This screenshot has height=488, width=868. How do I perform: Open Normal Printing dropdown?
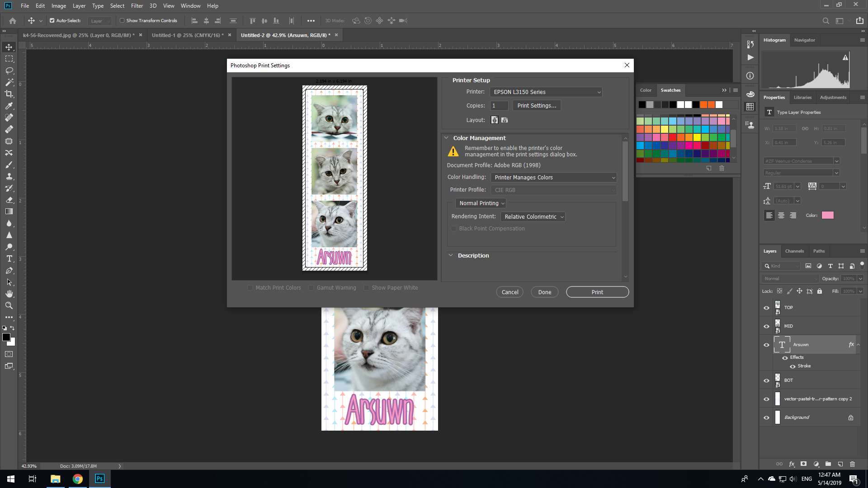[x=481, y=203]
